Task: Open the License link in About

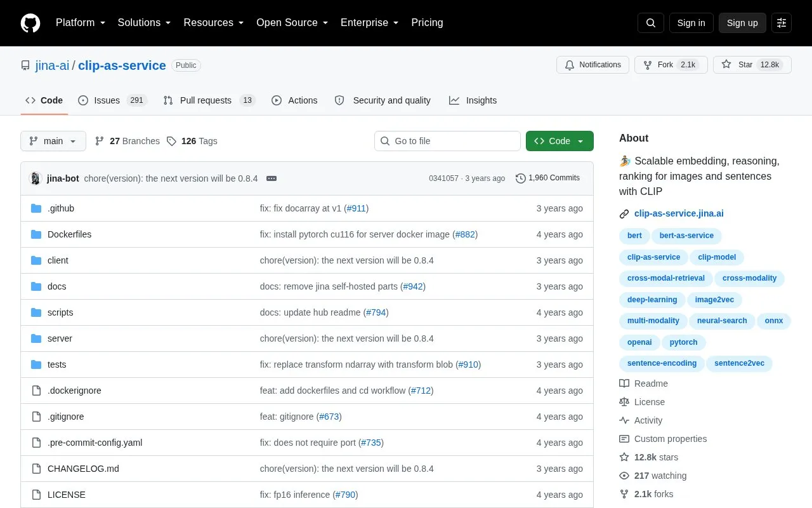Action: click(x=643, y=402)
